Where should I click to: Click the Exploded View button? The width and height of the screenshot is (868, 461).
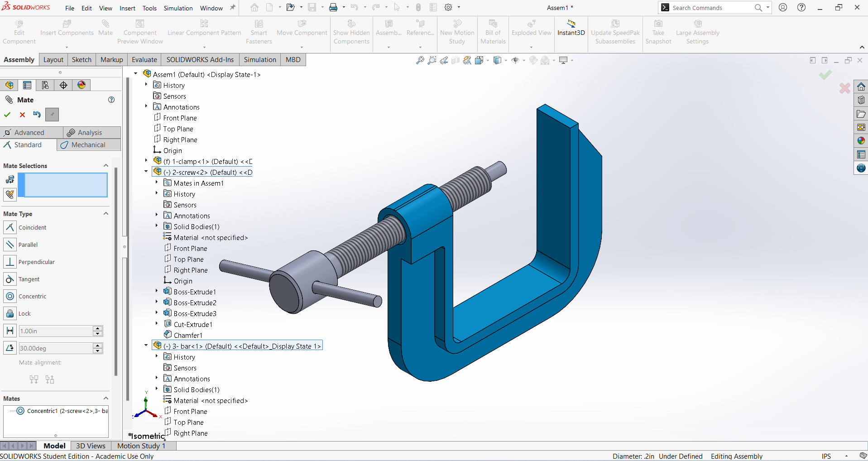pyautogui.click(x=531, y=28)
